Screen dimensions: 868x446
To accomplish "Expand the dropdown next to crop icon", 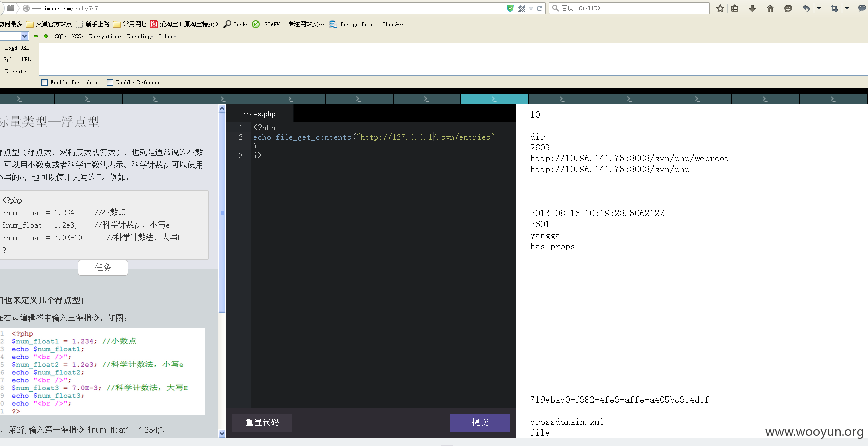I will pos(847,8).
